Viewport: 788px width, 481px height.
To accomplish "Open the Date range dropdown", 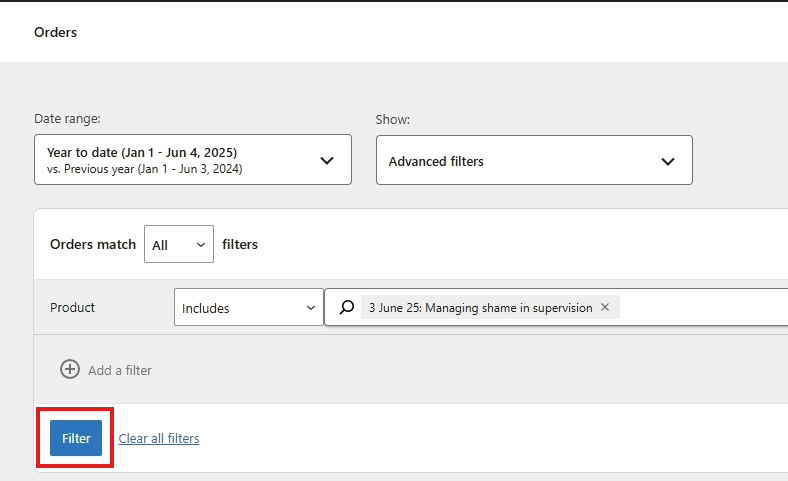I will [193, 160].
